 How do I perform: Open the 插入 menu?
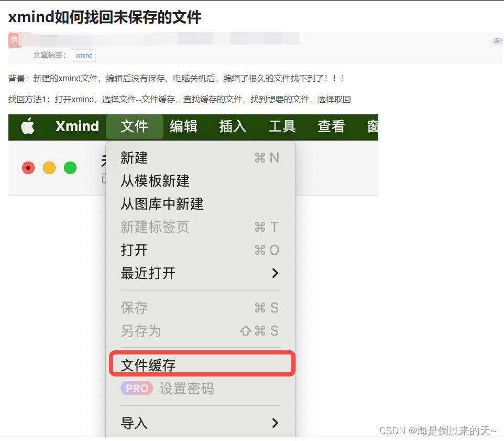click(x=233, y=126)
